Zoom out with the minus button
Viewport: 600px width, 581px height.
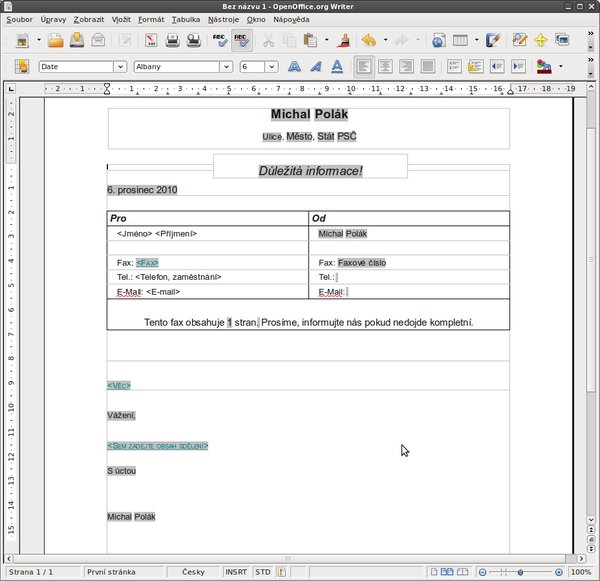(483, 572)
